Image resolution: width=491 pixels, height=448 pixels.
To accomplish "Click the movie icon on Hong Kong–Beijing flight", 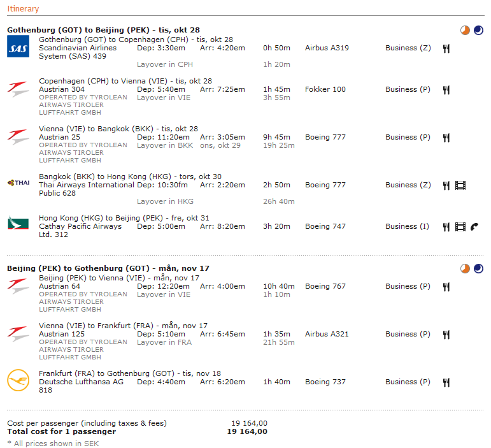I will coord(460,227).
